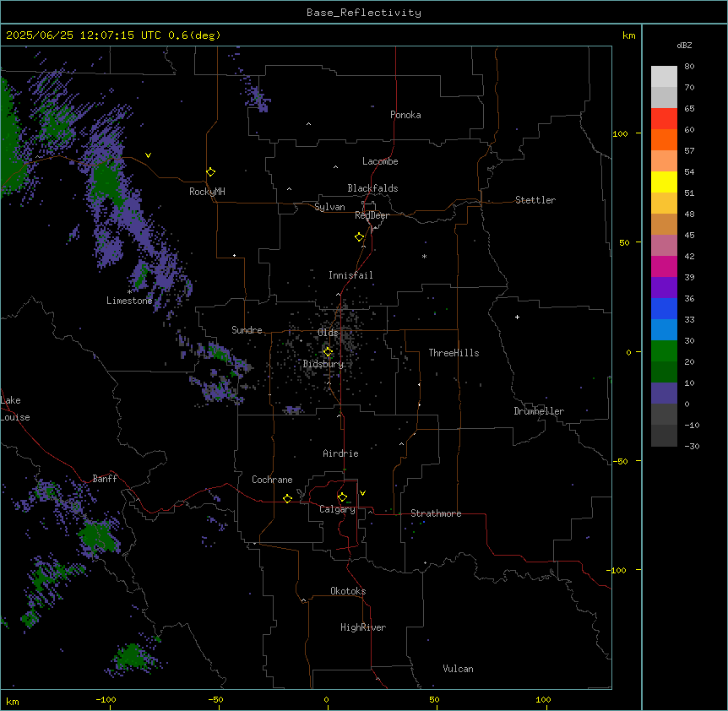
Task: Click the Limestone label
Action: [129, 301]
